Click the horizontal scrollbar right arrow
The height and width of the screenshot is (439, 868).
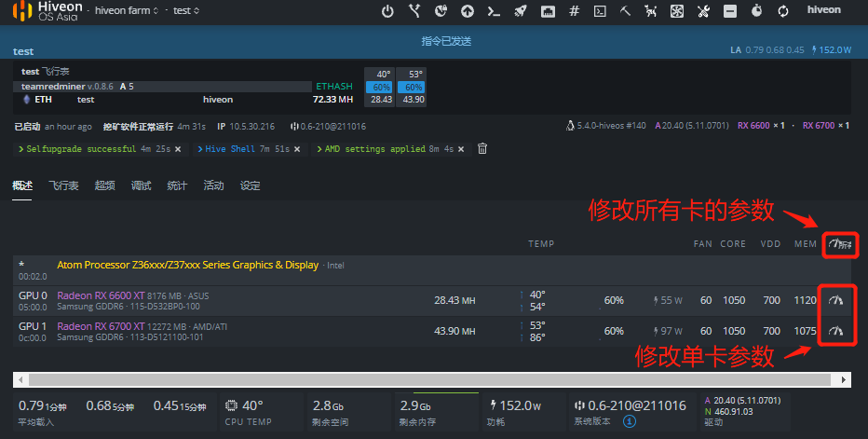click(845, 379)
